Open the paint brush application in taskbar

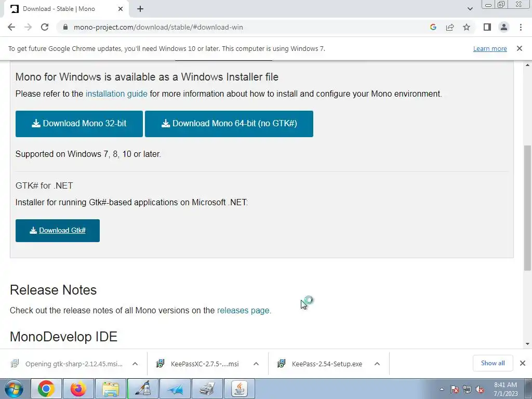pyautogui.click(x=143, y=389)
